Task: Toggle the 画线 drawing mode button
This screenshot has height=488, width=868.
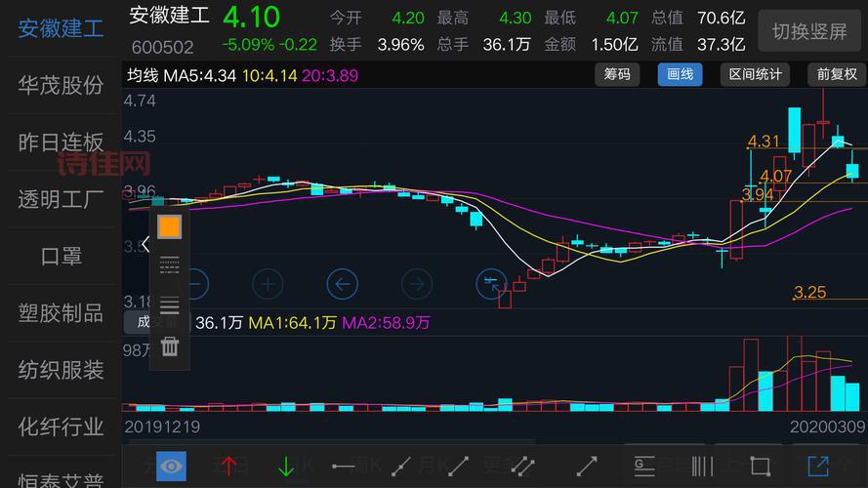Action: click(680, 74)
